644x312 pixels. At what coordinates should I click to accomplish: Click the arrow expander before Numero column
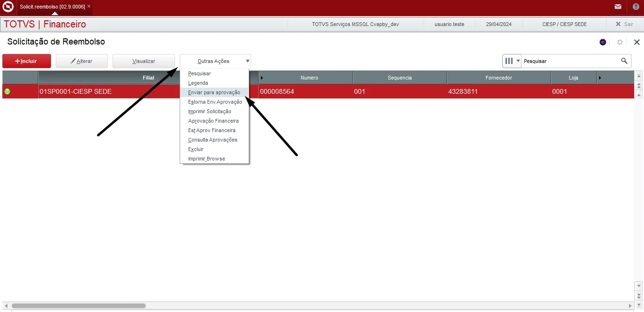[x=262, y=78]
